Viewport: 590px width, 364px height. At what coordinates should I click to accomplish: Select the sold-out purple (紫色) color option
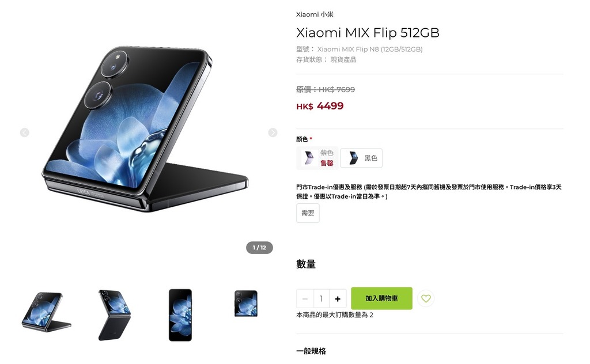click(x=317, y=158)
